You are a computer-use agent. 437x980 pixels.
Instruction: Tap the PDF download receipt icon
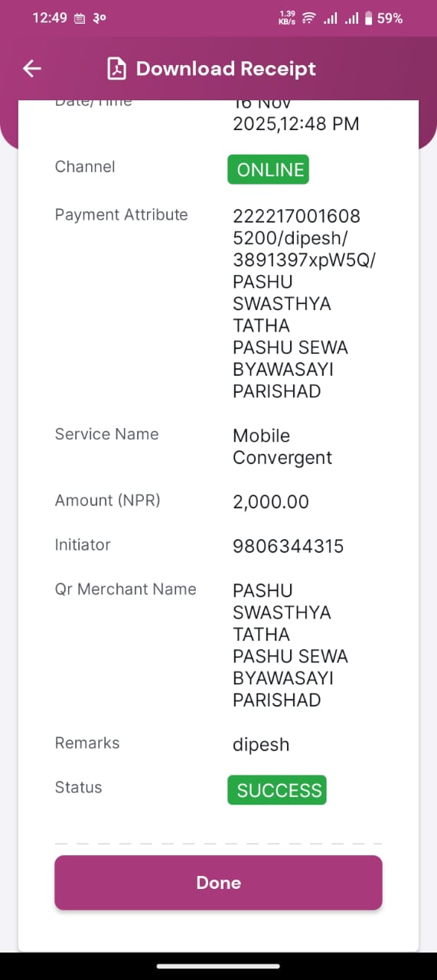click(x=116, y=69)
